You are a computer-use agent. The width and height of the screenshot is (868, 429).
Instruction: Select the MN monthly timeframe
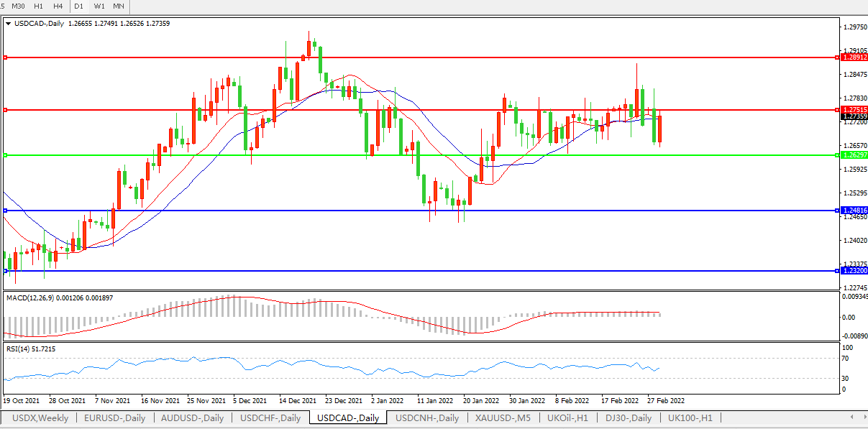118,6
